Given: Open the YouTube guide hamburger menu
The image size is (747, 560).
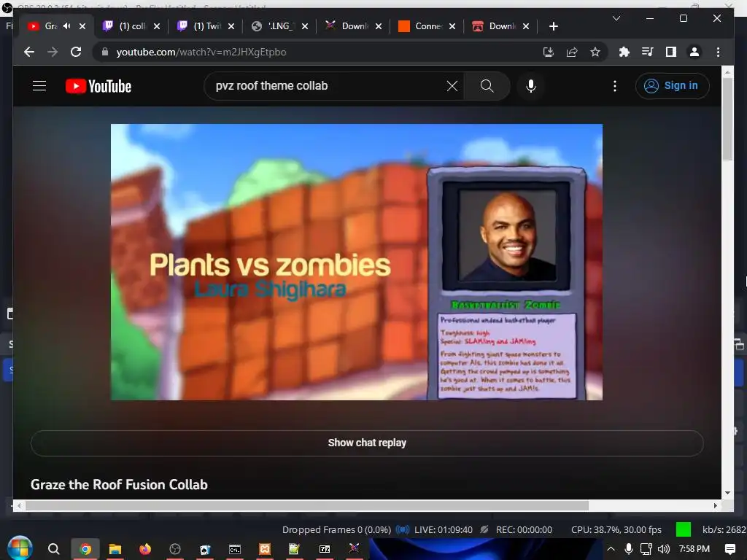Looking at the screenshot, I should pos(39,86).
